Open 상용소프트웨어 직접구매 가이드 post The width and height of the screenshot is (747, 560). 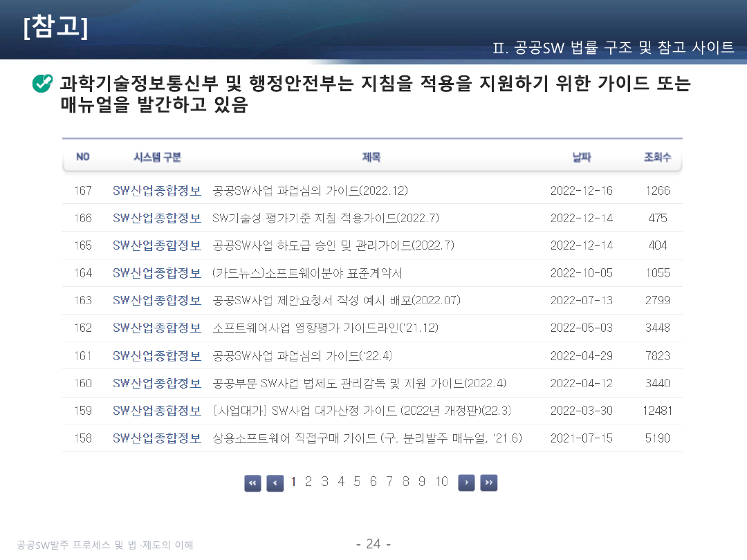click(x=367, y=438)
